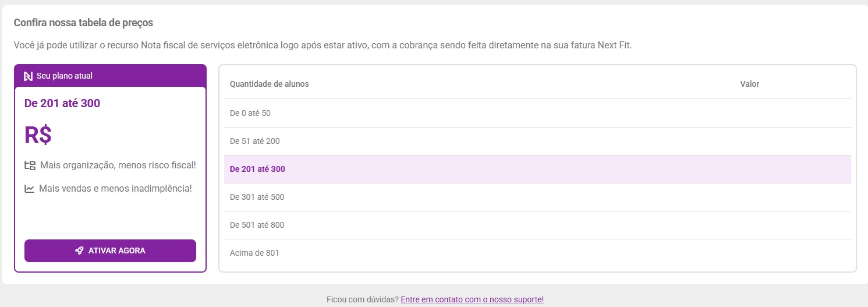Click the organization chart icon beside Mais organização
The height and width of the screenshot is (307, 868).
coord(30,165)
